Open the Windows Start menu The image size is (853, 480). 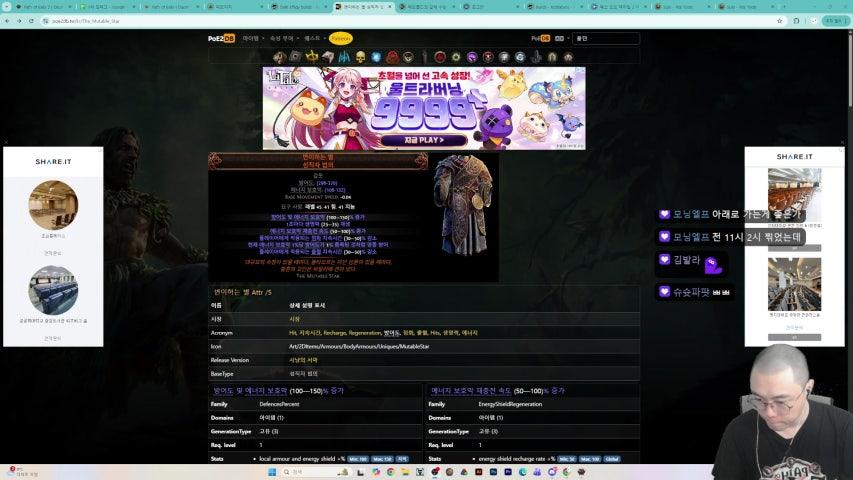(x=272, y=472)
